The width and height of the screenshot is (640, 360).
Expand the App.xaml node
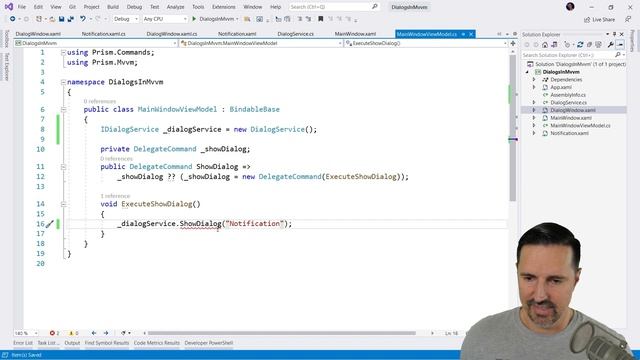pos(534,87)
